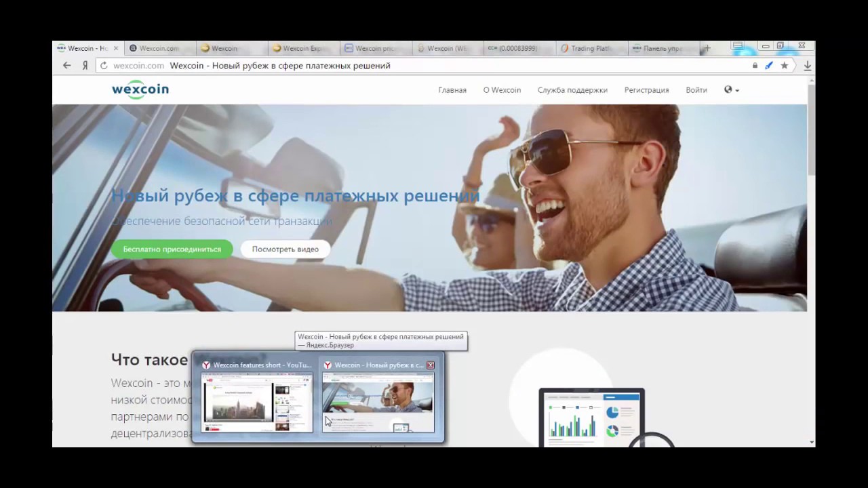
Task: Click the Посмотреть видео button
Action: (285, 249)
